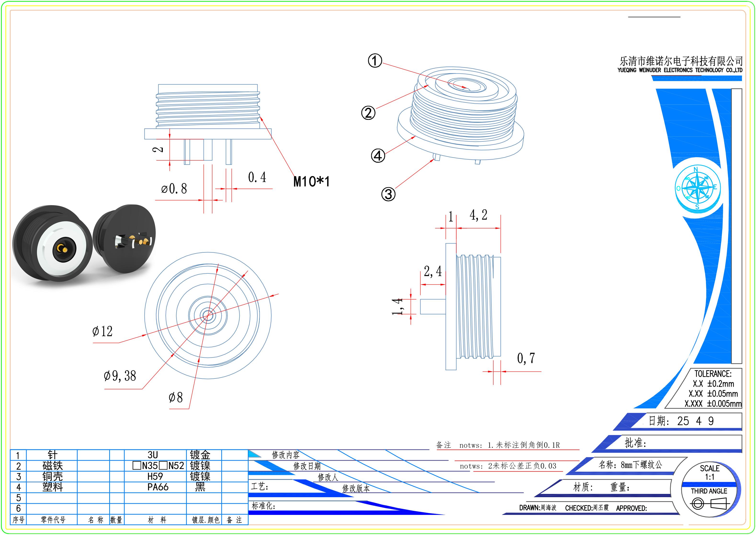The image size is (756, 535).
Task: Select balloon number ② callout
Action: 368,113
